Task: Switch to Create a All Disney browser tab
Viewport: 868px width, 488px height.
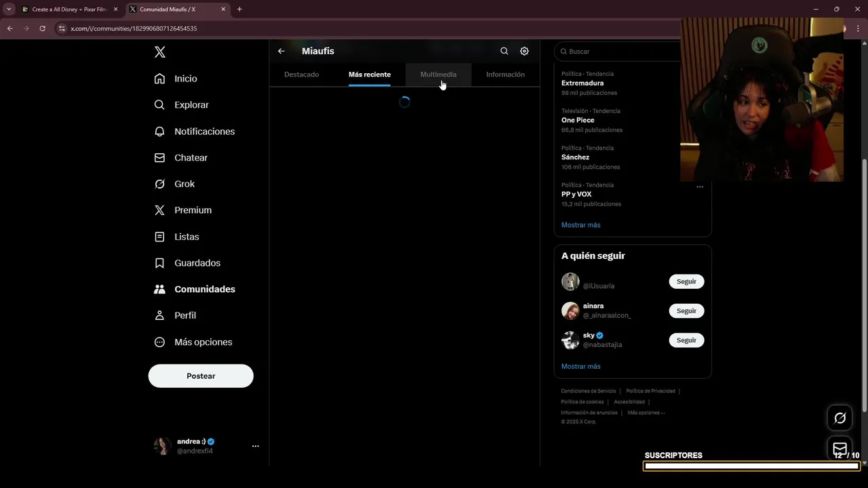Action: click(x=69, y=9)
